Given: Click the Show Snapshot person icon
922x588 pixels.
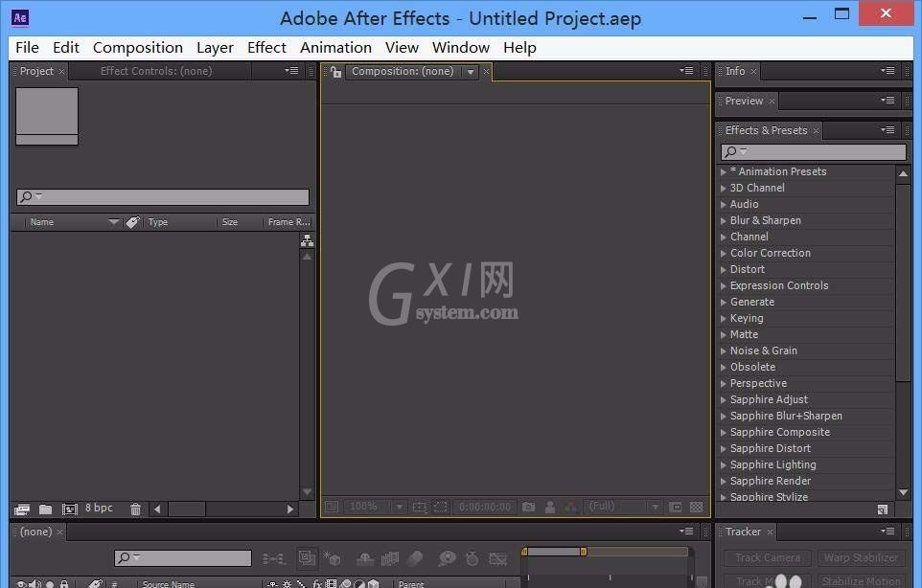Looking at the screenshot, I should click(550, 507).
